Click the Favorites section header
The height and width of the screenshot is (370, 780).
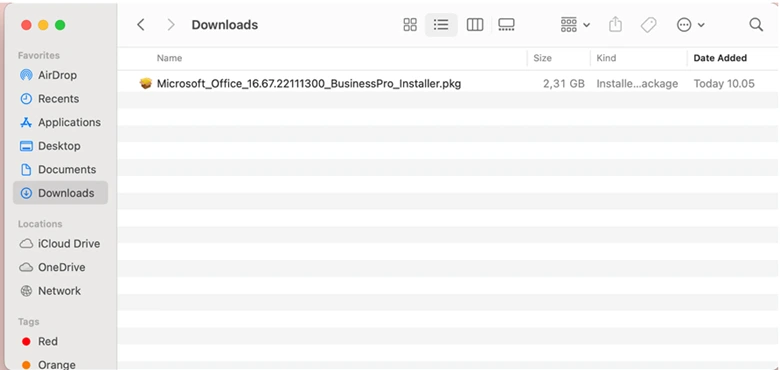39,55
